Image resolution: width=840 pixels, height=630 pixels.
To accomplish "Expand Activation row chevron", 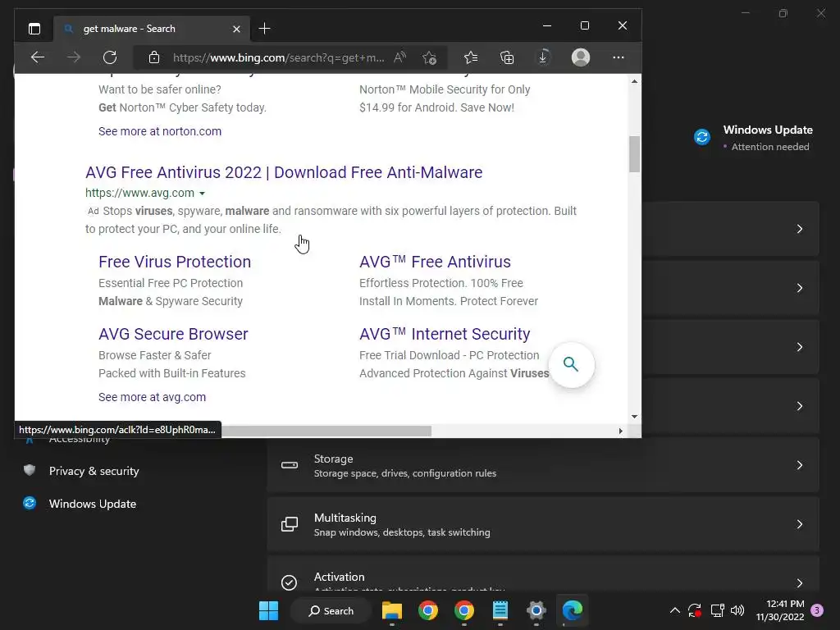I will point(799,583).
